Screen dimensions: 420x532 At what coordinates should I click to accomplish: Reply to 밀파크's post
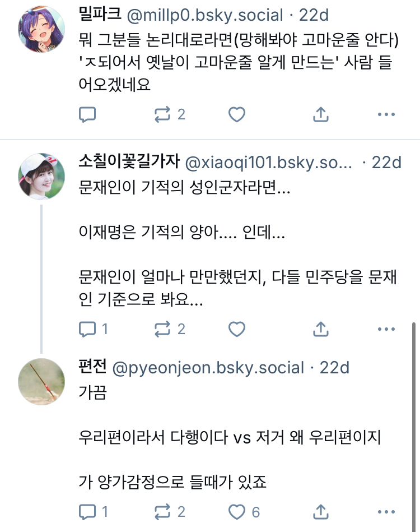pyautogui.click(x=87, y=115)
